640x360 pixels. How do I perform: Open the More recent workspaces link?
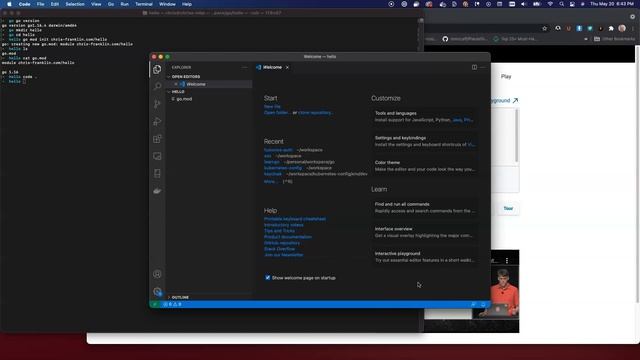point(271,182)
